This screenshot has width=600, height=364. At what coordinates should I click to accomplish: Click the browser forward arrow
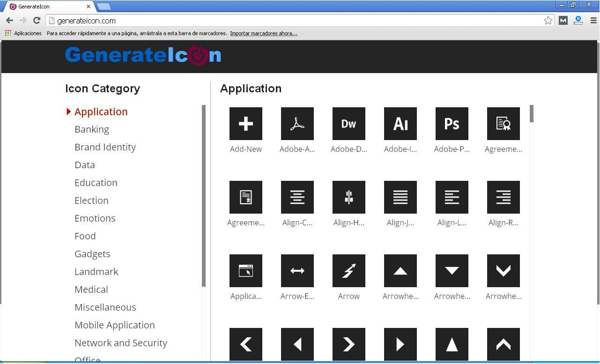tap(23, 20)
